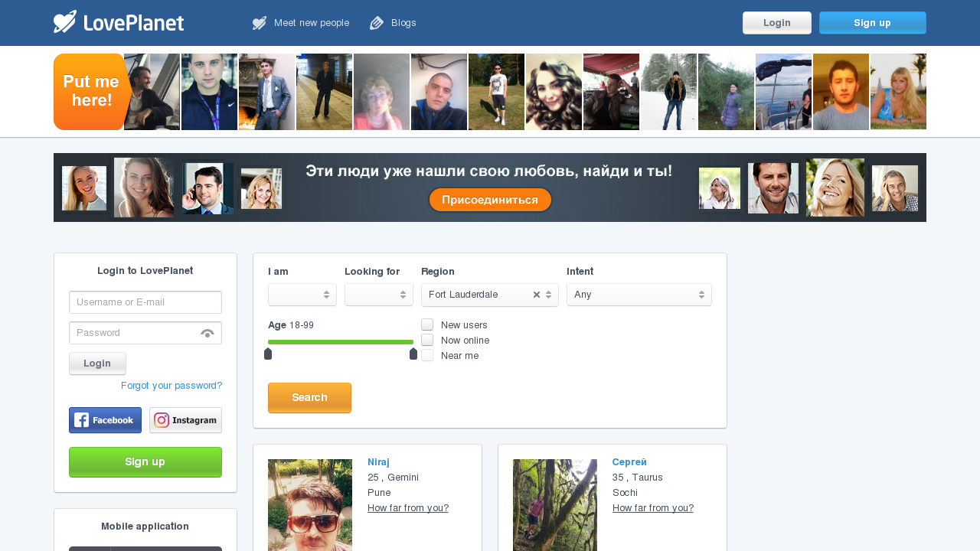Enable the Now online checkbox
Image resolution: width=980 pixels, height=551 pixels.
click(x=427, y=340)
